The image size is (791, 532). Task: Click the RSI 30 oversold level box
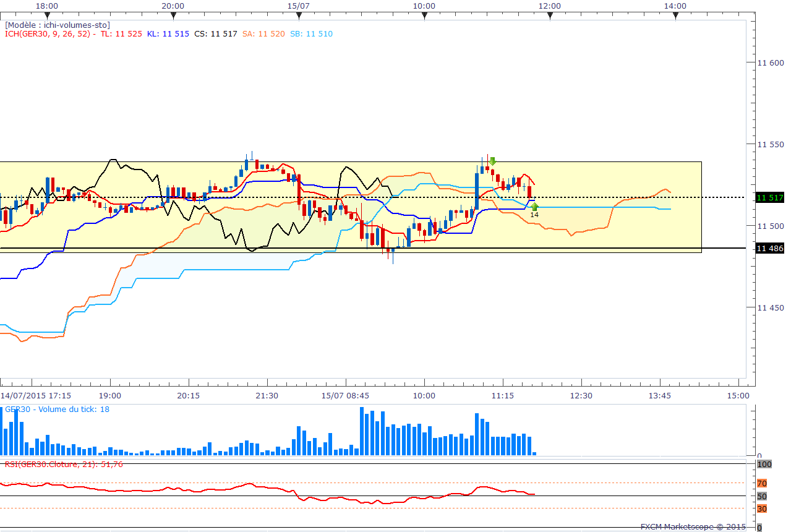[x=762, y=508]
